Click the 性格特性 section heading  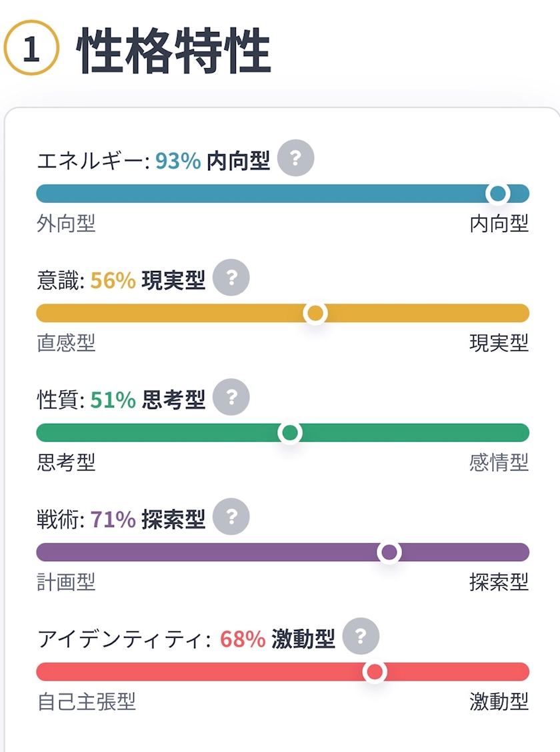click(174, 50)
